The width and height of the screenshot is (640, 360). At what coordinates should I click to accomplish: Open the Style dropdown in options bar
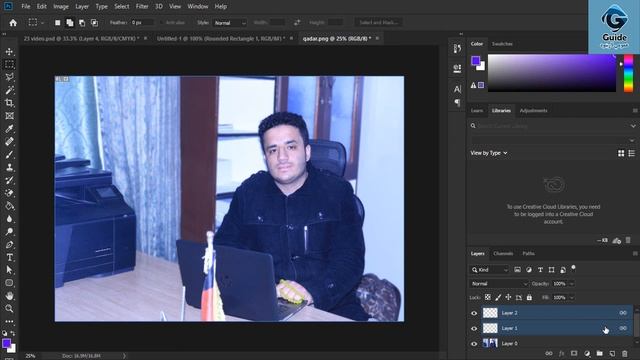230,23
